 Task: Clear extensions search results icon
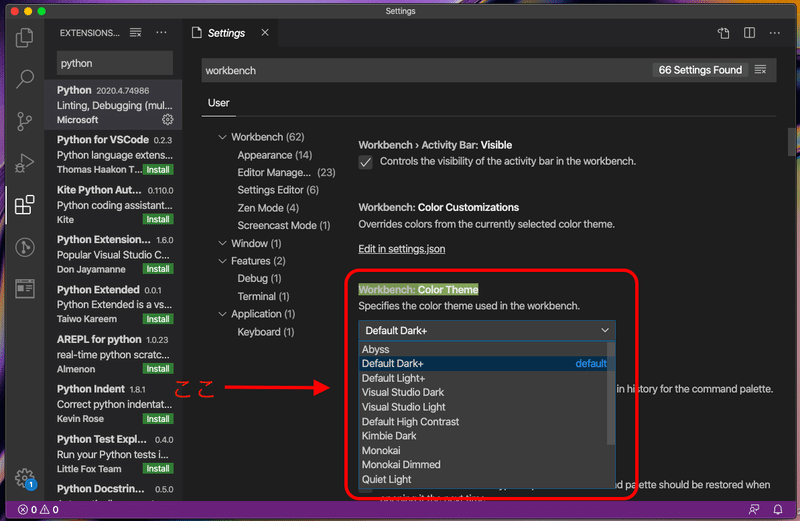135,33
